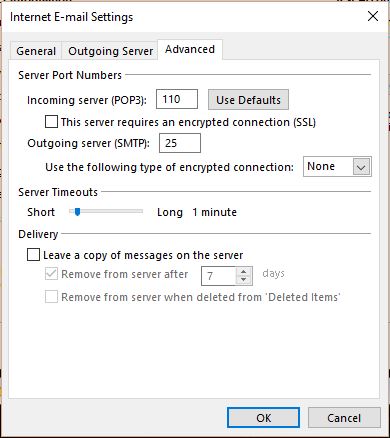Viewport: 390px width, 438px height.
Task: Toggle Remove from server after days checkbox
Action: click(51, 274)
